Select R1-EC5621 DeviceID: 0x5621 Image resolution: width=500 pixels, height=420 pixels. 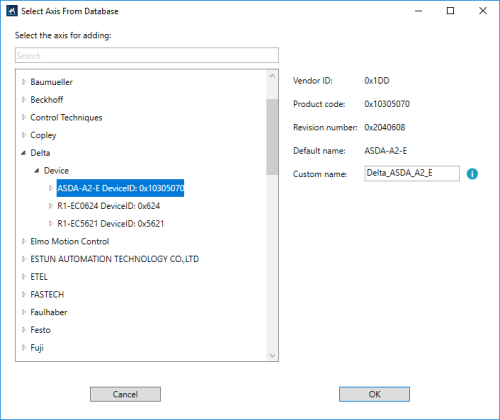click(111, 223)
